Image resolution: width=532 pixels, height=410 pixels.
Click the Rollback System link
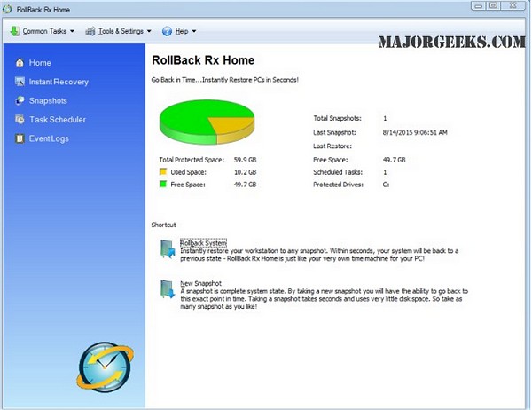point(203,243)
